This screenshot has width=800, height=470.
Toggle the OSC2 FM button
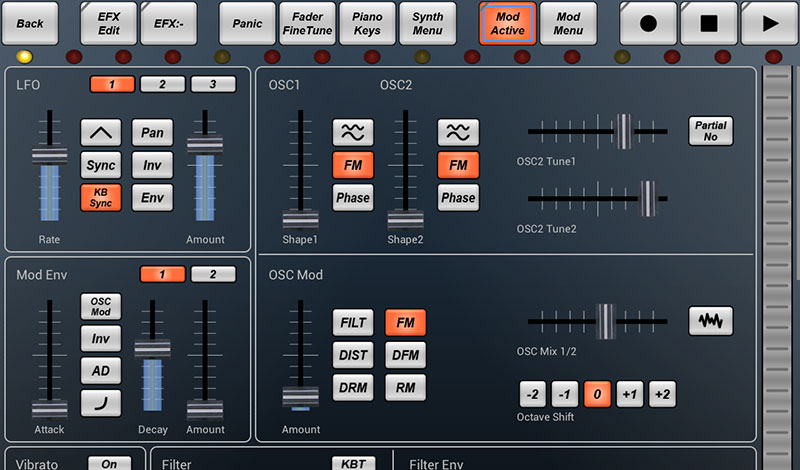(458, 165)
